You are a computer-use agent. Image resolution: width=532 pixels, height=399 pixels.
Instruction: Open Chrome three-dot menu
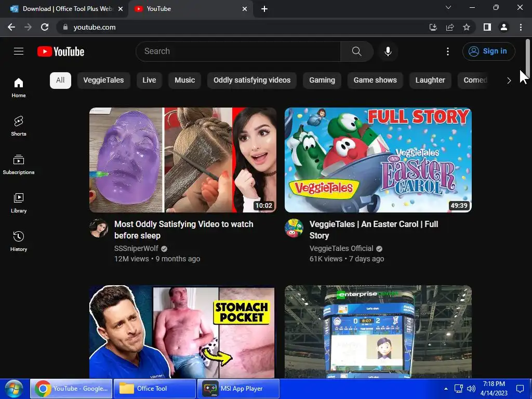[x=521, y=27]
